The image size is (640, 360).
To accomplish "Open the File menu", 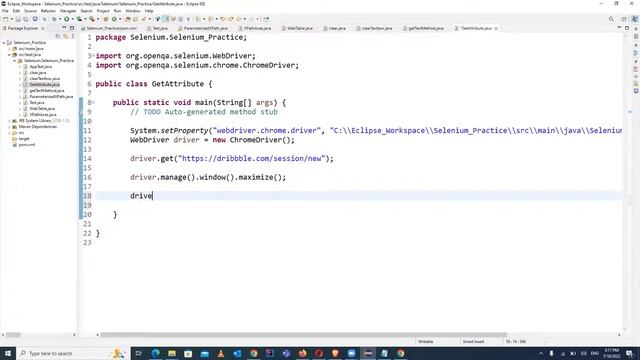I will tap(5, 11).
